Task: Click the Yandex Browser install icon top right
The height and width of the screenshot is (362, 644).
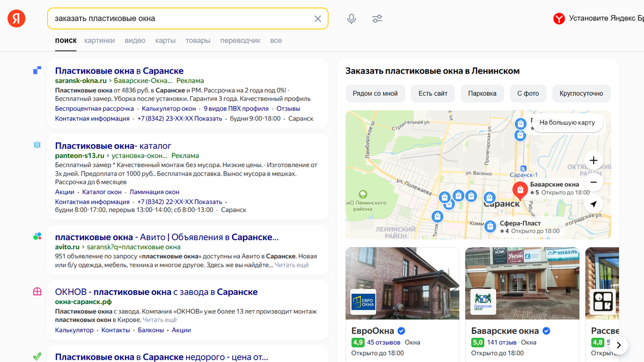Action: (x=558, y=18)
